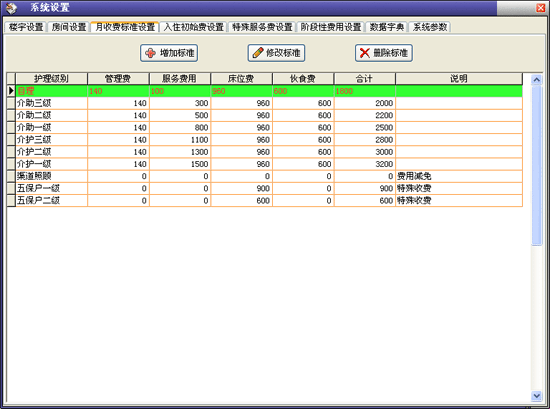
Task: Click the scrollbar up arrow
Action: coord(536,80)
